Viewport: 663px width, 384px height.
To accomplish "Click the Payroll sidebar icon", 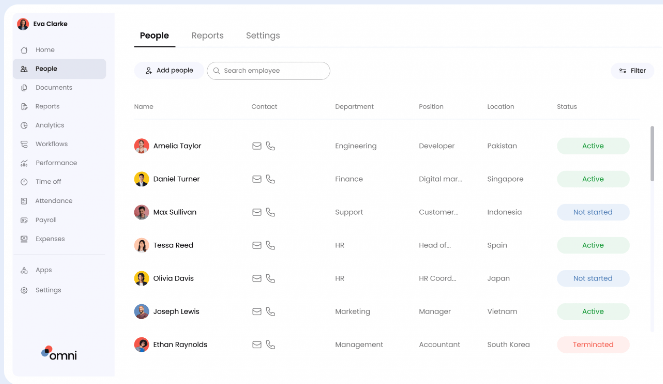I will click(24, 220).
